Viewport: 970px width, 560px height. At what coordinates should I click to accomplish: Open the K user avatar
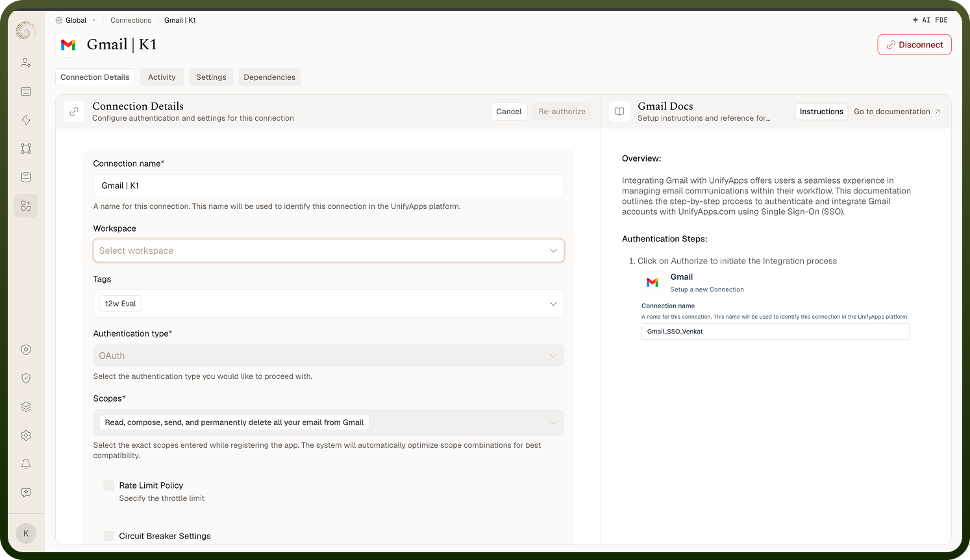click(26, 533)
